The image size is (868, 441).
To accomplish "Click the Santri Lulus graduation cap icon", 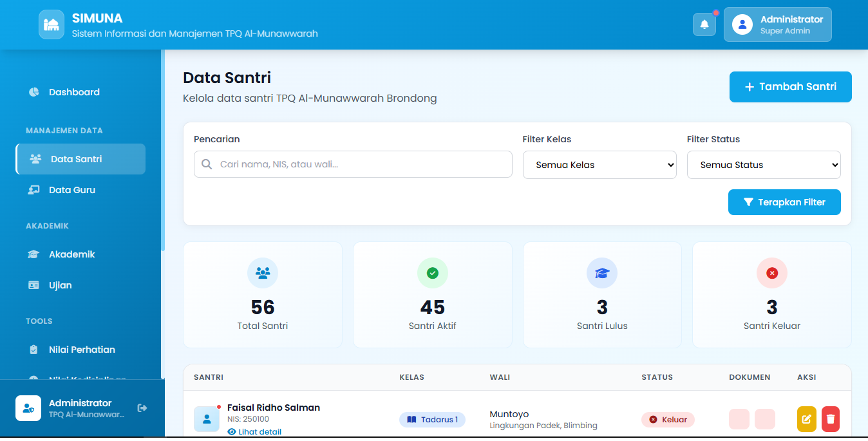I will pyautogui.click(x=601, y=273).
